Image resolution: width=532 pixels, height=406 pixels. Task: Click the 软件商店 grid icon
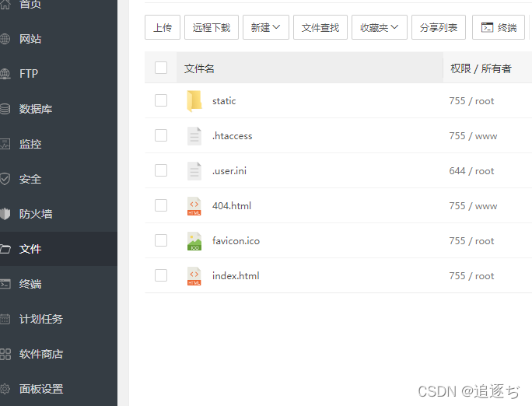point(5,354)
